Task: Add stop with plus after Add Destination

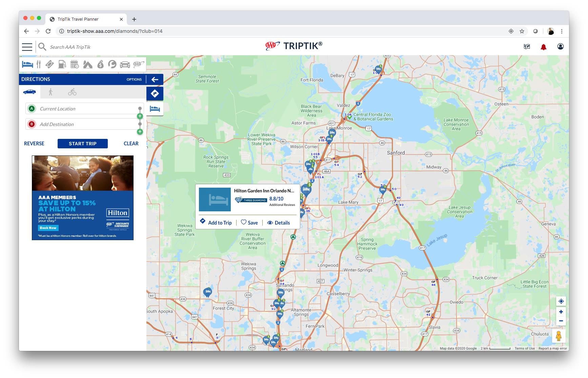Action: point(140,132)
